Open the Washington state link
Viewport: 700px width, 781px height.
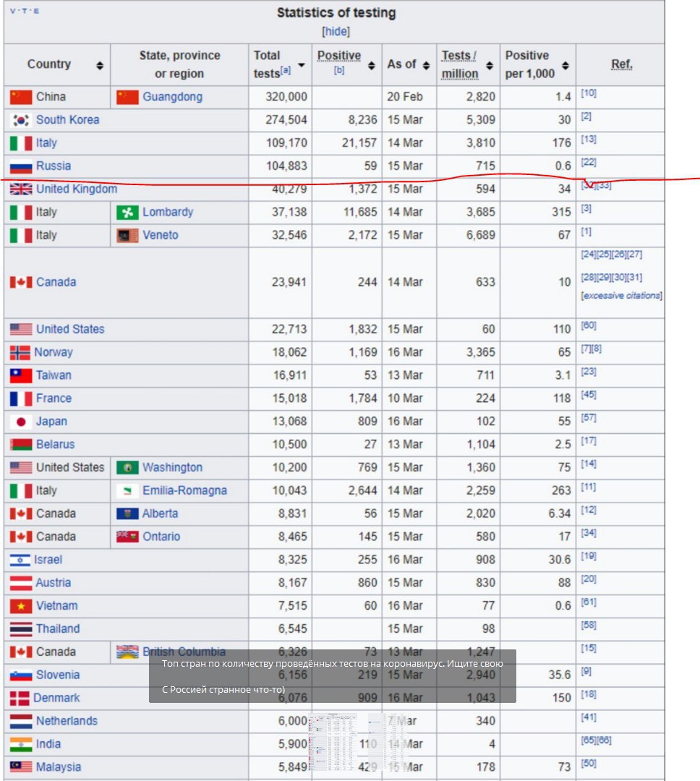pyautogui.click(x=172, y=468)
